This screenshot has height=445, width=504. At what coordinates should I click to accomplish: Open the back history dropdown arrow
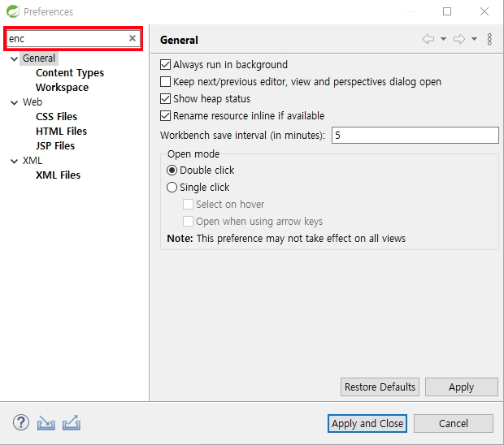pyautogui.click(x=443, y=39)
